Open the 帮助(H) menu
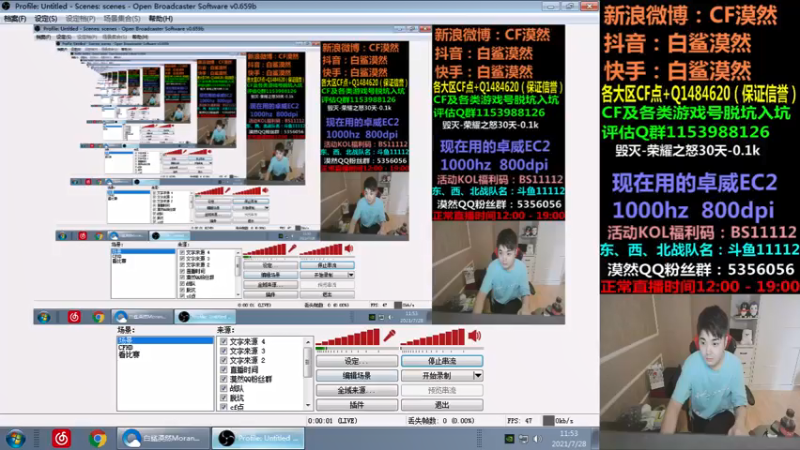 tap(161, 18)
